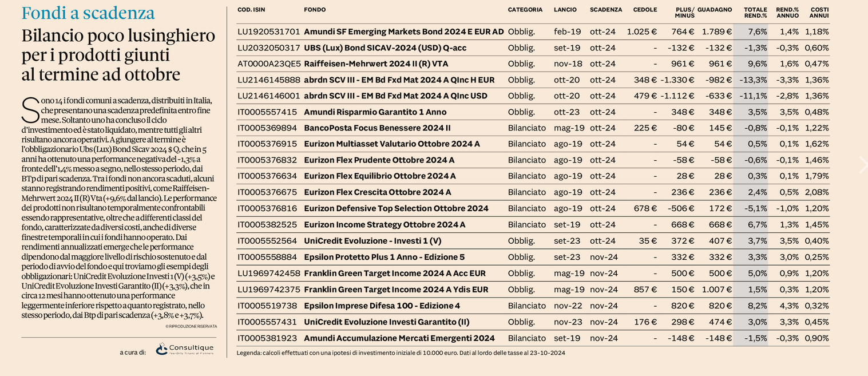Click the 'PLUS/MINUS' column header

pyautogui.click(x=685, y=13)
